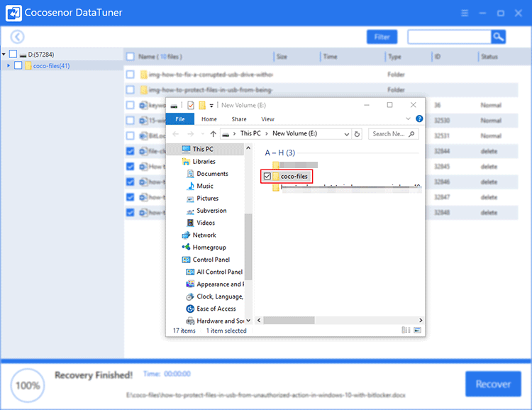Click the Properties quick access icon in Explorer

pos(191,106)
